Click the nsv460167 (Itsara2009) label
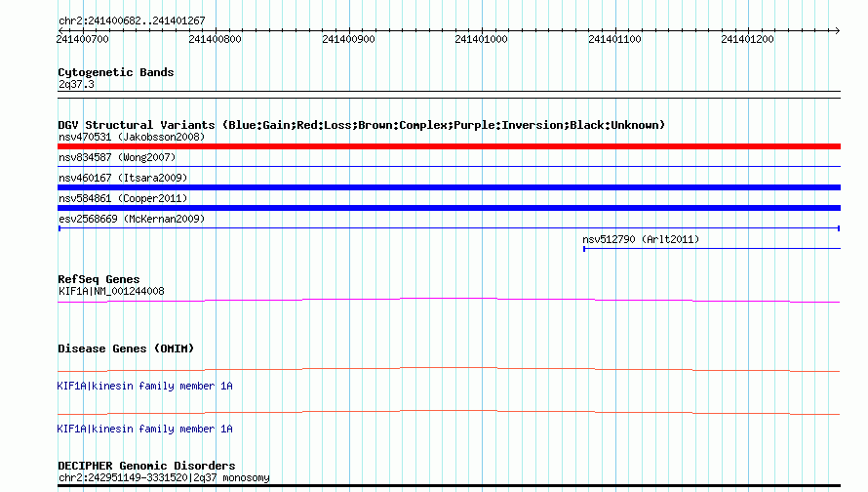This screenshot has width=868, height=492. click(123, 178)
